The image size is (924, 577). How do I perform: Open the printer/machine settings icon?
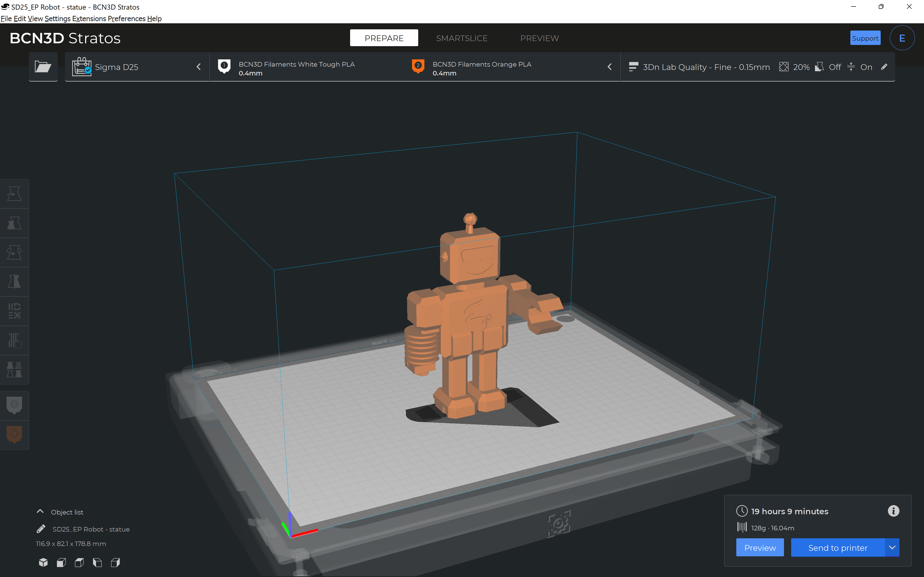[83, 66]
